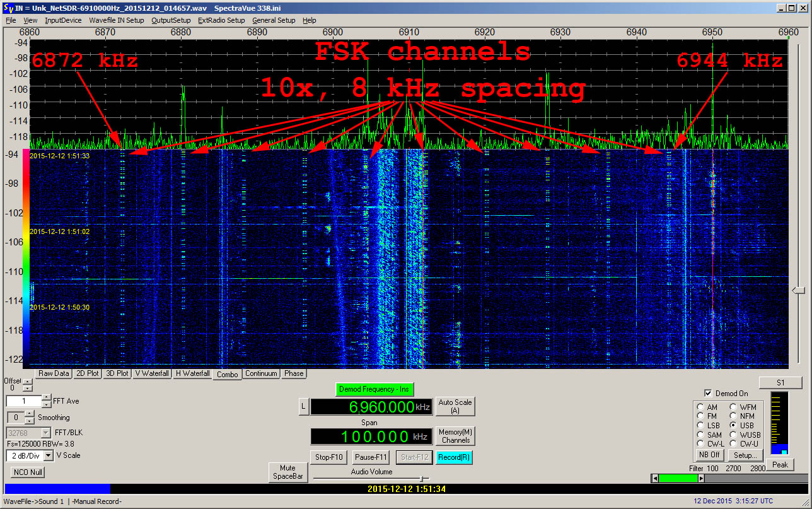Increase Smoothing with up arrow
Screen dimensions: 812x509
30,414
